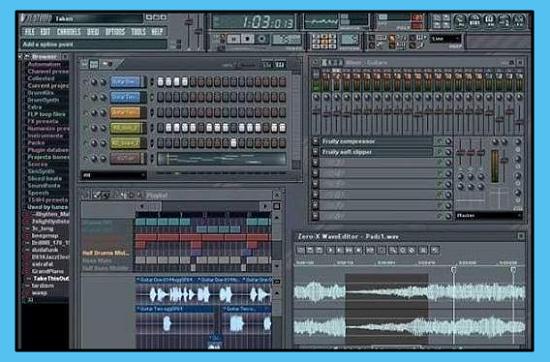Open the orange pattern grid selector
Viewport: 550px width, 362px height.
[x=324, y=41]
